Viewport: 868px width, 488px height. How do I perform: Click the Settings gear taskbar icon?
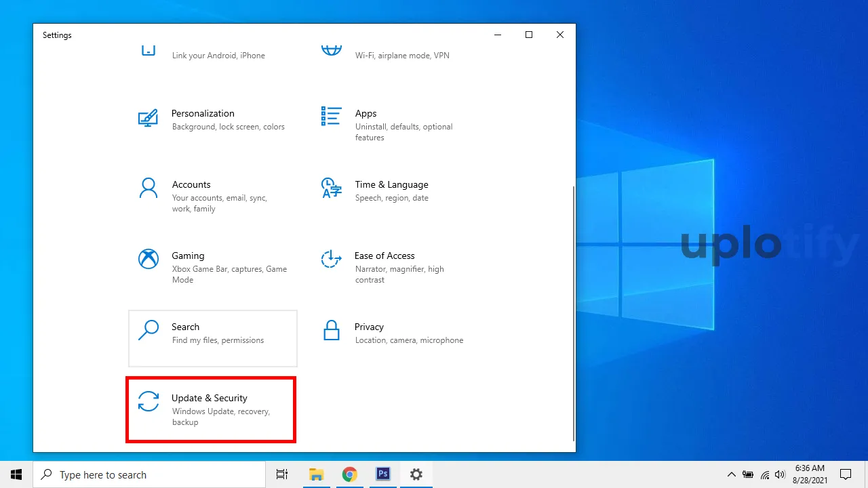416,474
